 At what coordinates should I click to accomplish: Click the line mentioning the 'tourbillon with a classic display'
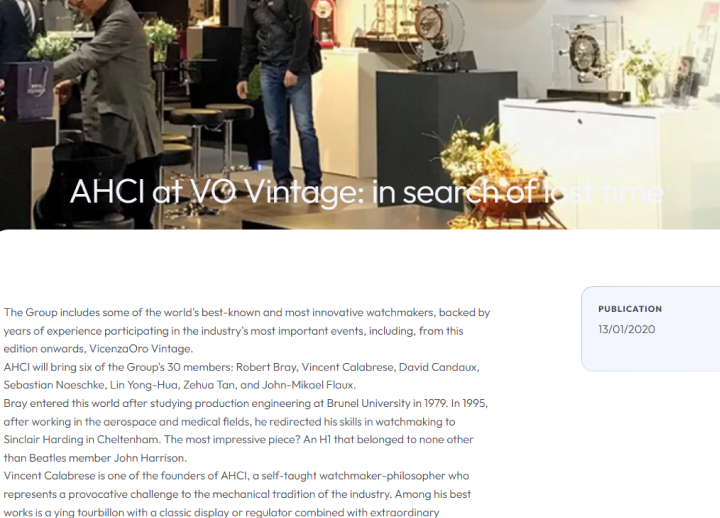point(221,512)
